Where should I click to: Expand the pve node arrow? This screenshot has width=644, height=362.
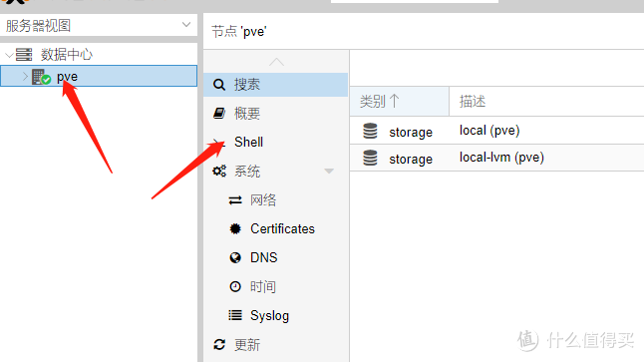tap(25, 76)
